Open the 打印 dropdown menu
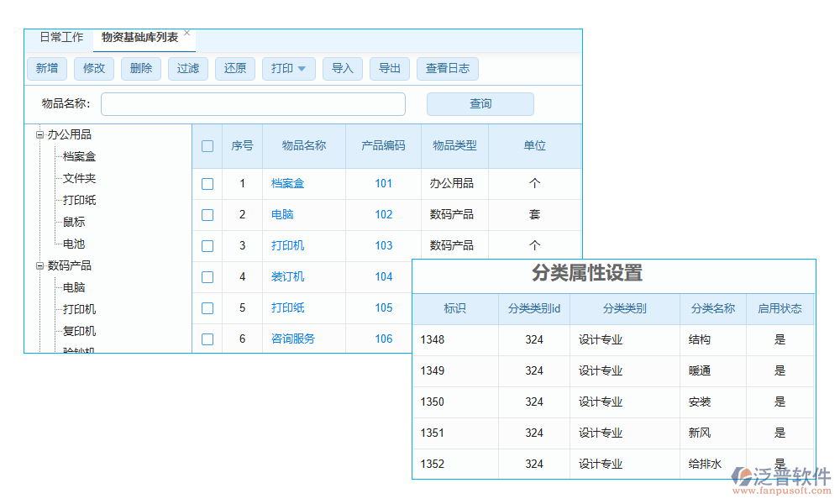 288,69
